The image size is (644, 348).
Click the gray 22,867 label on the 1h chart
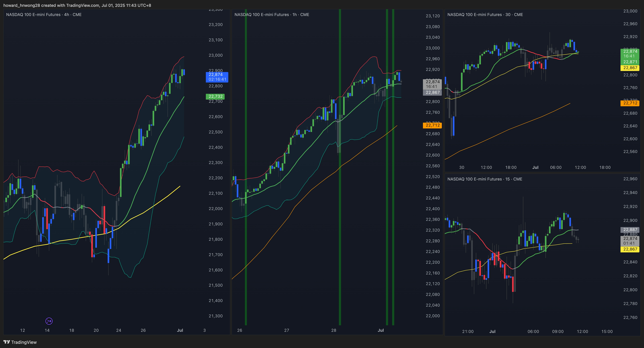click(x=432, y=92)
